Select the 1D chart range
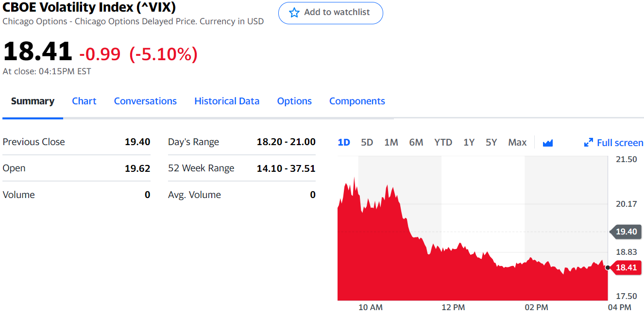Screen dimensions: 644x315 (x=344, y=142)
